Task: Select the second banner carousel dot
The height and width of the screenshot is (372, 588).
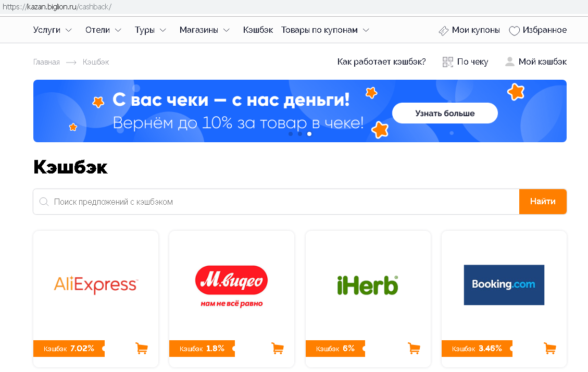Action: 300,134
